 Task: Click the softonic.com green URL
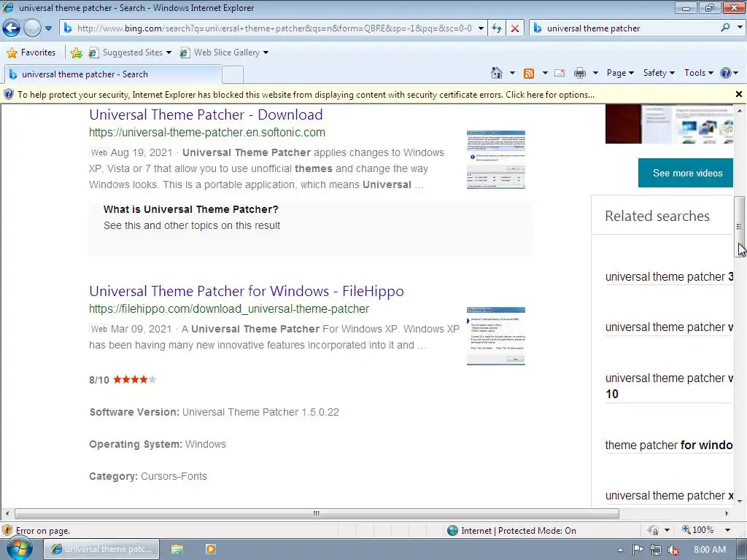(x=206, y=133)
